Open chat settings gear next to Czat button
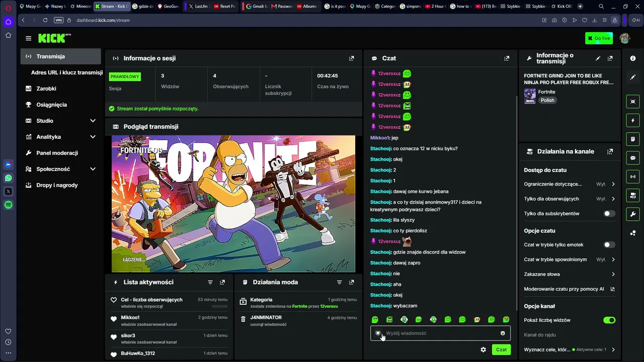The image size is (644, 362). [483, 349]
